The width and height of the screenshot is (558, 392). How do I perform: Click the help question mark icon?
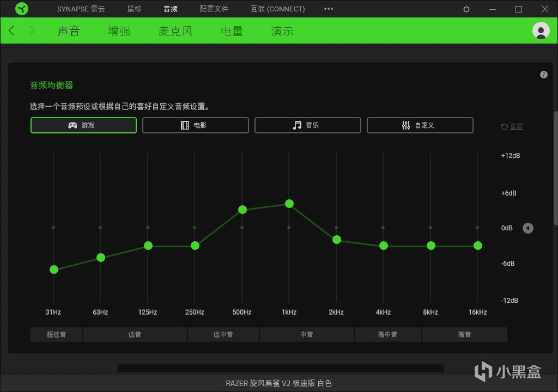pyautogui.click(x=543, y=74)
